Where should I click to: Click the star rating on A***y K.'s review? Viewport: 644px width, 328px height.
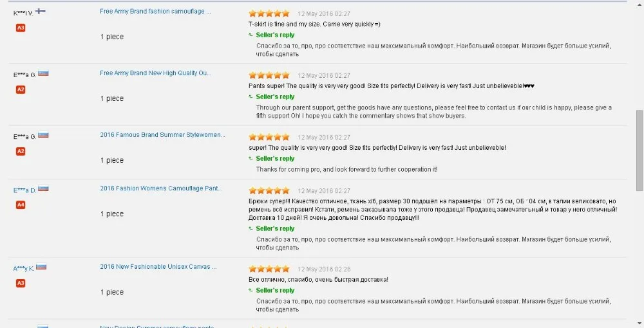pyautogui.click(x=269, y=269)
